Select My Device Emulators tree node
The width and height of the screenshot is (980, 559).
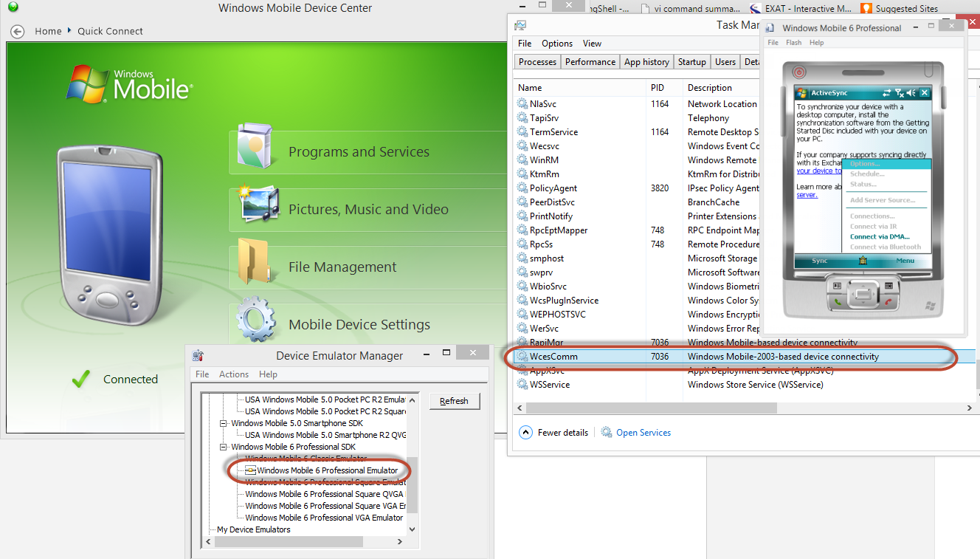pos(253,529)
